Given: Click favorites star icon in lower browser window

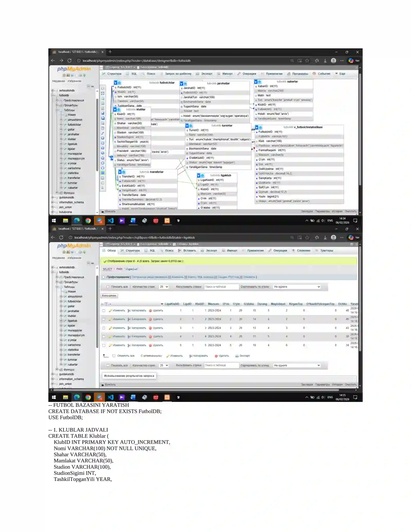Looking at the screenshot, I should click(307, 237).
